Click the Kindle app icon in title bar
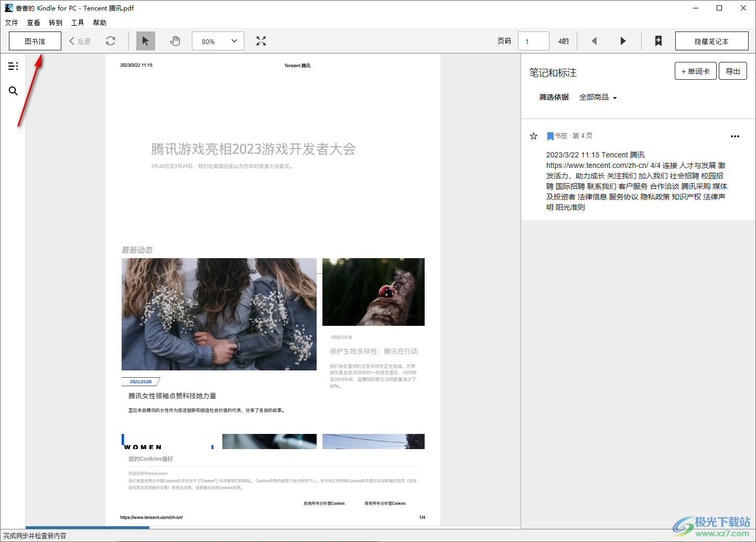The image size is (756, 542). 8,8
